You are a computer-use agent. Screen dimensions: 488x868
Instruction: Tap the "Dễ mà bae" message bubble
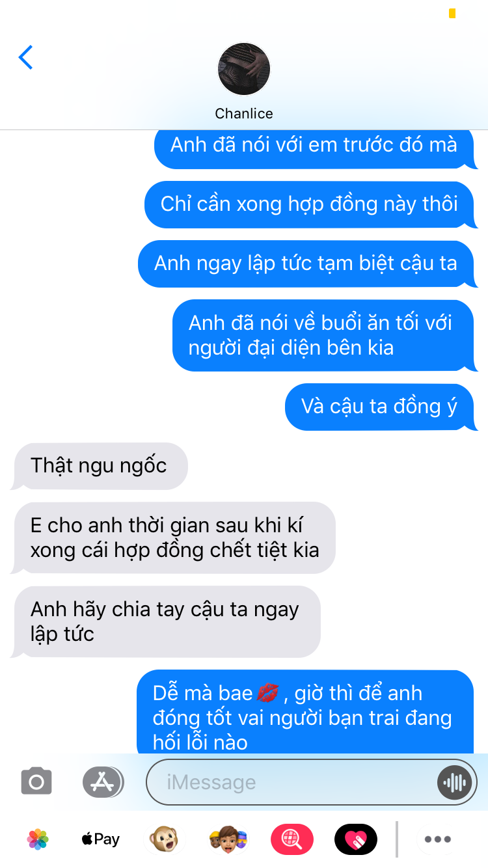point(306,712)
